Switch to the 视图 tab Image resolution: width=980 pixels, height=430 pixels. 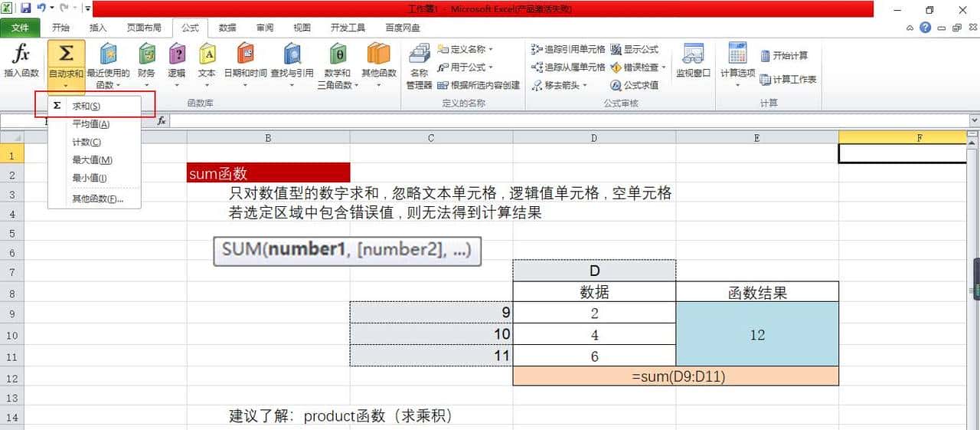click(302, 28)
